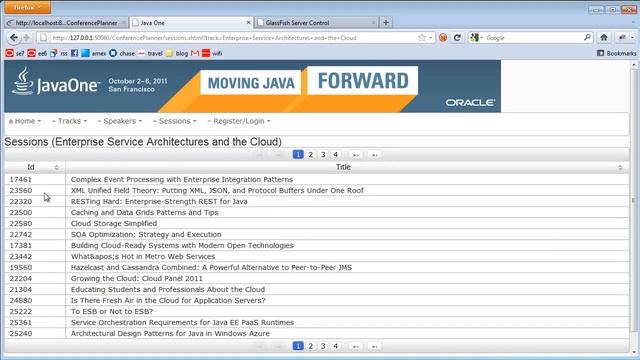Go to page 2 in bottom paginator
The height and width of the screenshot is (360, 640).
pyautogui.click(x=311, y=346)
